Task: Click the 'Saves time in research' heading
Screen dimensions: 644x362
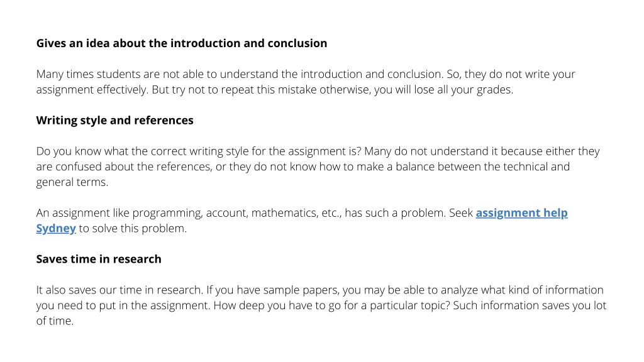Action: pos(99,259)
